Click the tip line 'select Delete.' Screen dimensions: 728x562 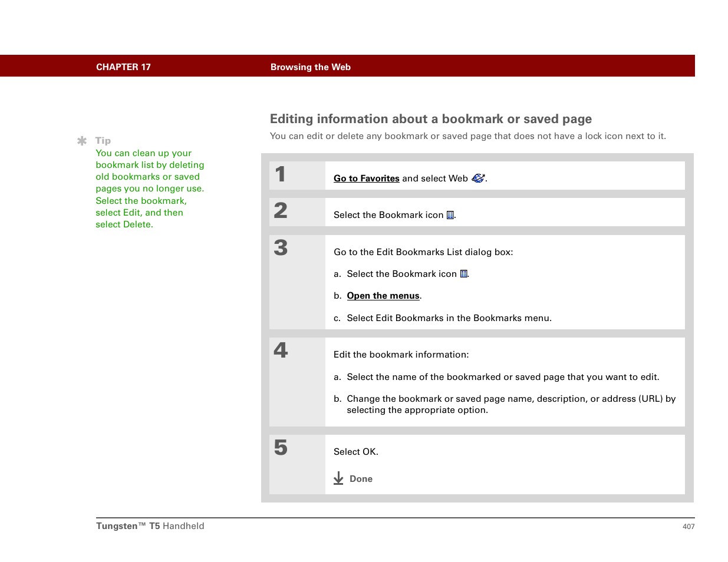(124, 224)
